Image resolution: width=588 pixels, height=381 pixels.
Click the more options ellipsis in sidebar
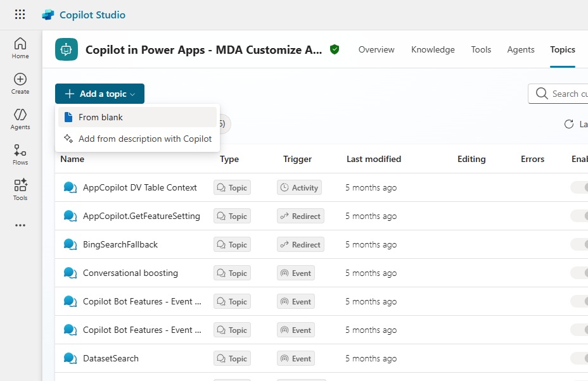20,225
